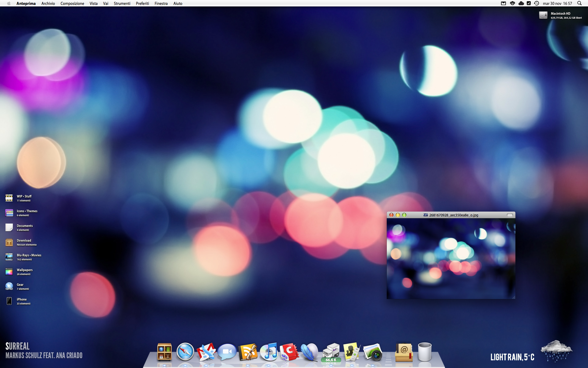The width and height of the screenshot is (588, 368).
Task: Open the blue feather dock icon
Action: [310, 352]
